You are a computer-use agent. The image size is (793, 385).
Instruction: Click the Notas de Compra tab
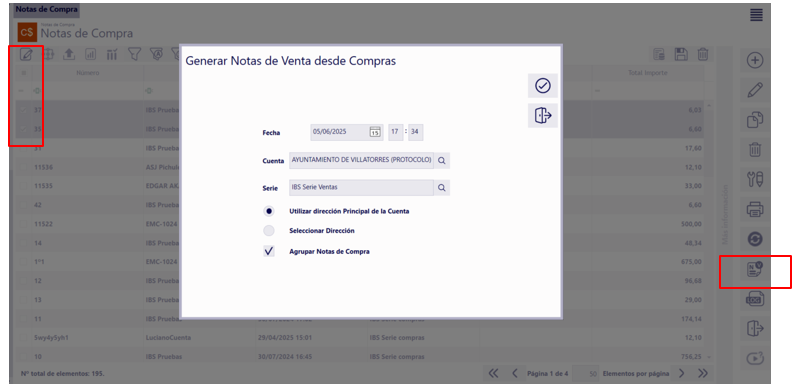tap(46, 10)
